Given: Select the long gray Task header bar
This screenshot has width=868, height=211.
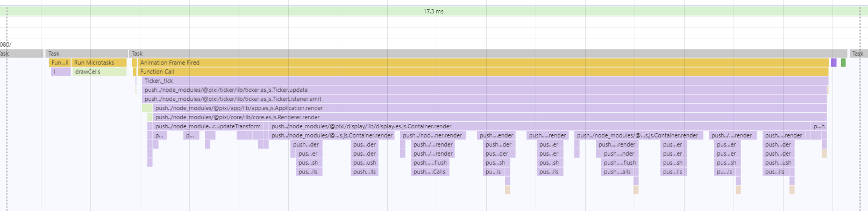Looking at the screenshot, I should coord(488,54).
